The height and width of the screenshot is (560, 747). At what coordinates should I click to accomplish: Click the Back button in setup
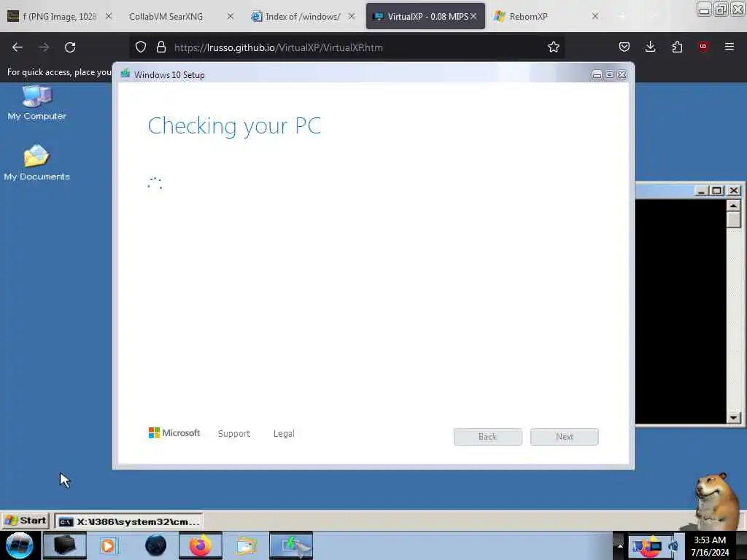[487, 437]
